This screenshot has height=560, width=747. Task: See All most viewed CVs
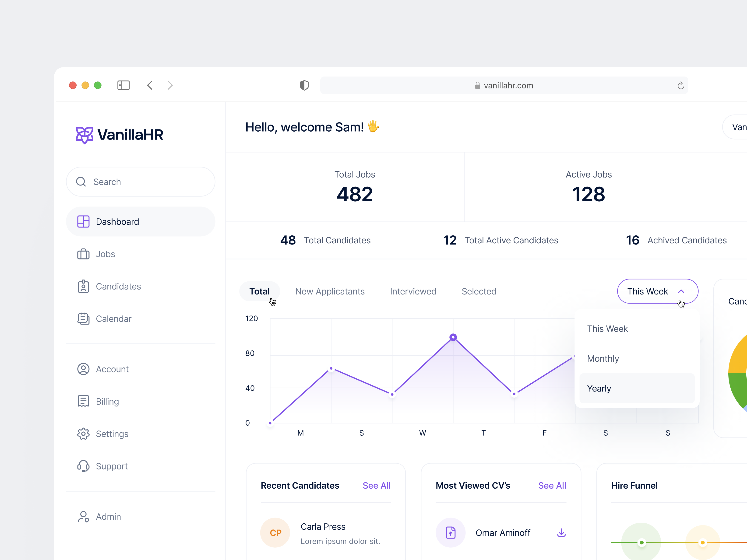pyautogui.click(x=552, y=485)
